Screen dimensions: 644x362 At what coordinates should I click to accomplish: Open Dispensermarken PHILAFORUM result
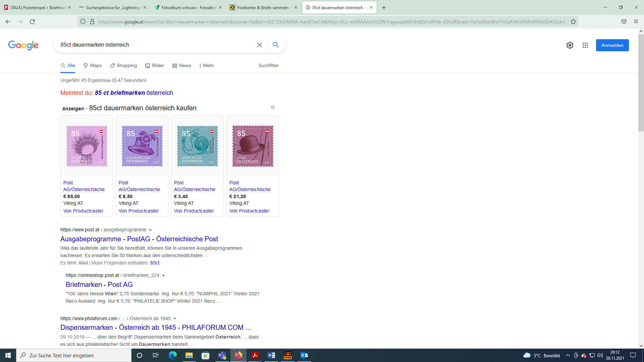(x=156, y=327)
